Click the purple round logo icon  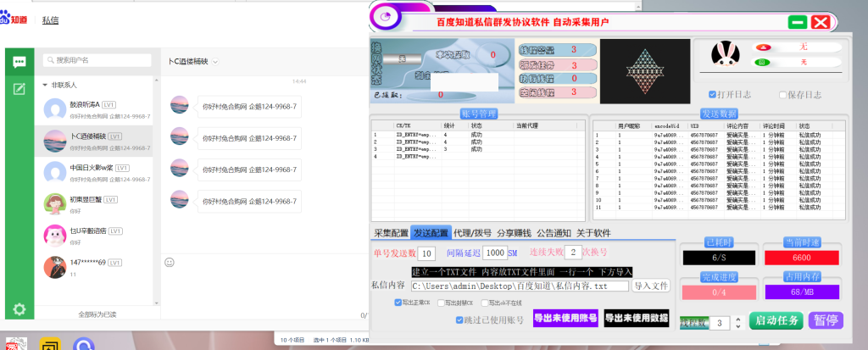[x=387, y=17]
